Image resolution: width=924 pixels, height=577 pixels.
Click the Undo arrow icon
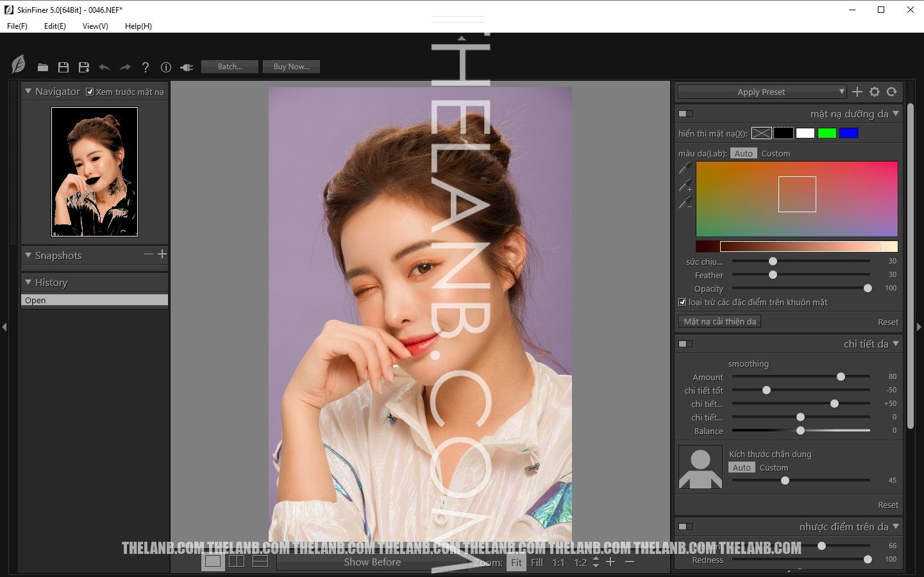tap(105, 67)
